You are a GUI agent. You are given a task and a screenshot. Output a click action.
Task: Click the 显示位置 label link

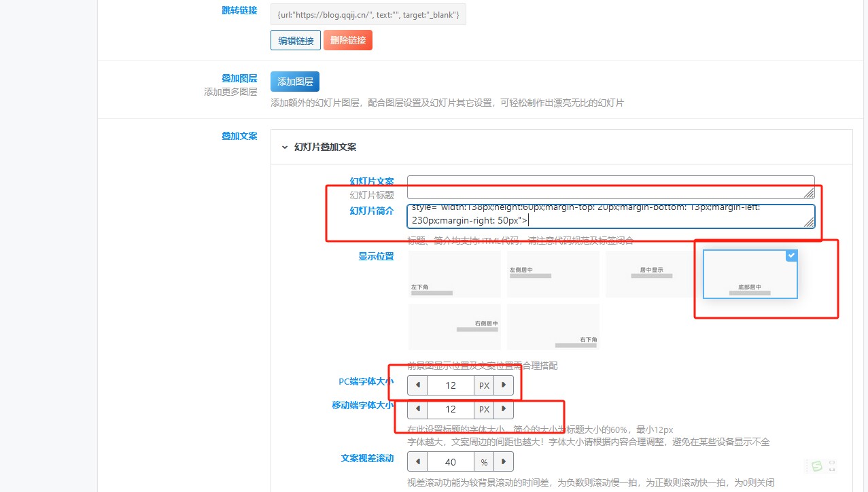[377, 256]
